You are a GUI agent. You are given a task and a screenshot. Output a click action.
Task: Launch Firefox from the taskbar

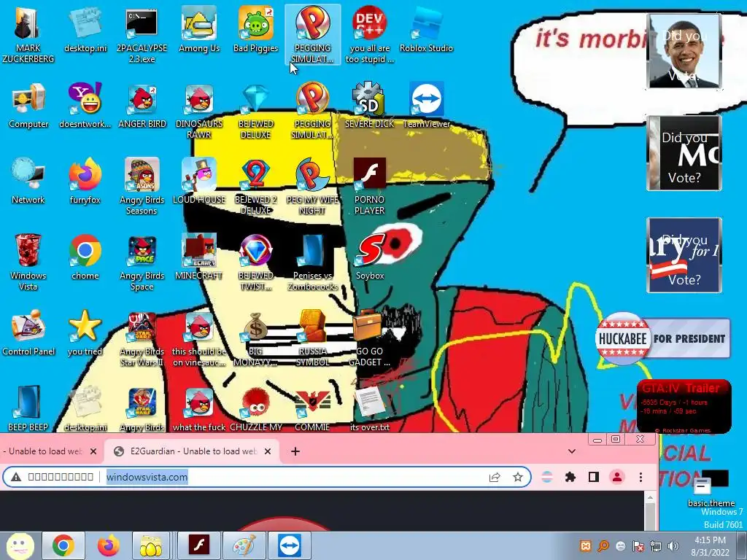point(109,545)
